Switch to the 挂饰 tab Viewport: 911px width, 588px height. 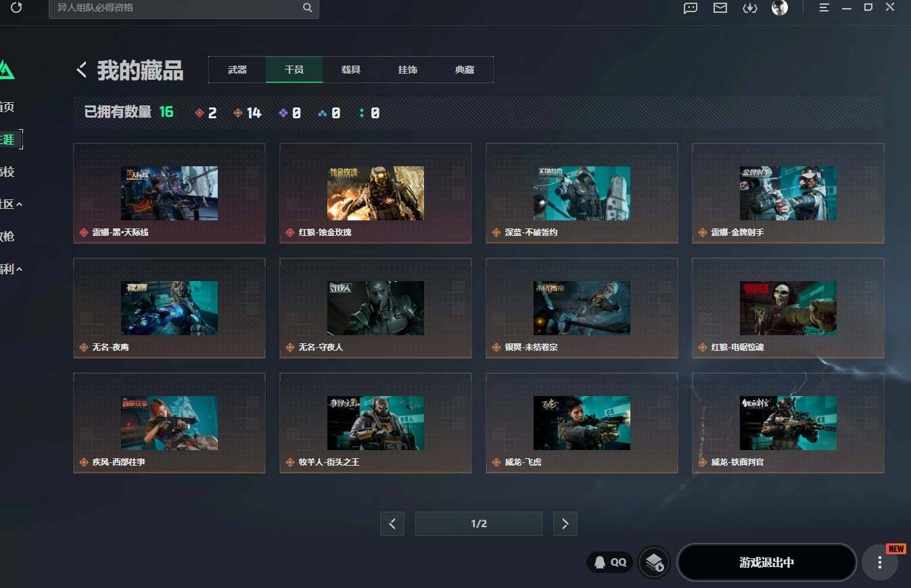pos(408,70)
